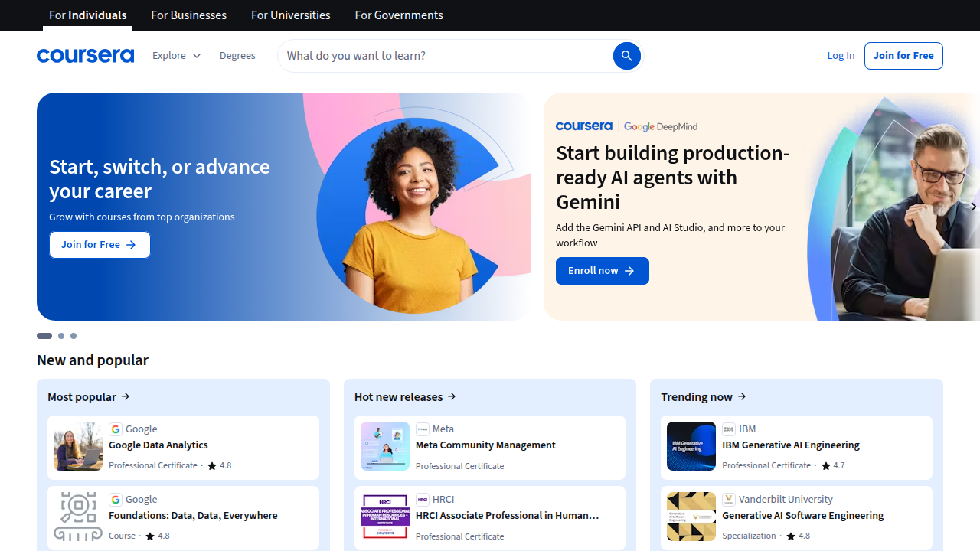Click the HRCI logo icon
The height and width of the screenshot is (551, 980).
[x=423, y=500]
